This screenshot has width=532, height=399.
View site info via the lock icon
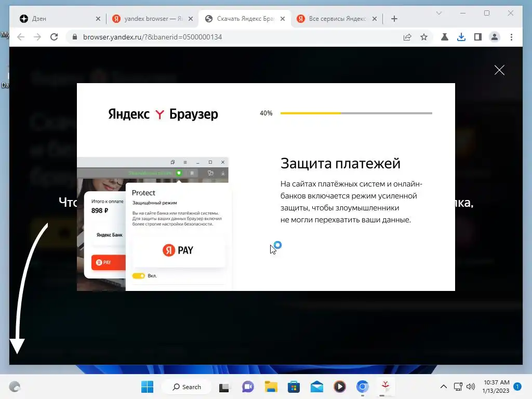point(75,37)
